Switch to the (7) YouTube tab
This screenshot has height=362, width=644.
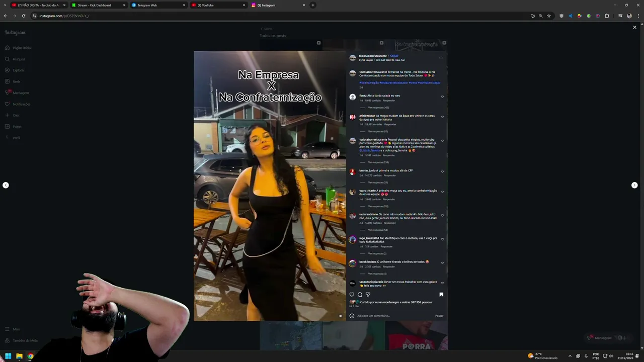click(x=218, y=5)
